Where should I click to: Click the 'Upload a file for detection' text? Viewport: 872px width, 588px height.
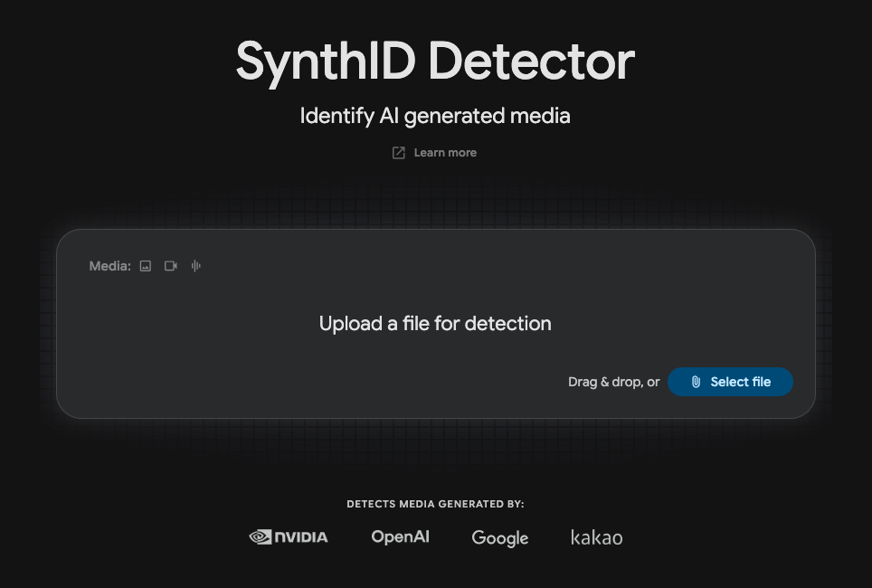point(435,324)
